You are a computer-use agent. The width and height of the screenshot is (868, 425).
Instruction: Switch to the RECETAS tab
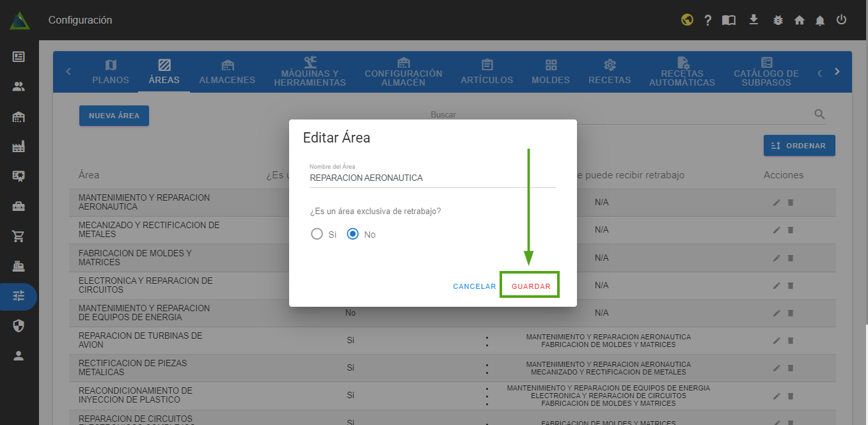point(610,72)
